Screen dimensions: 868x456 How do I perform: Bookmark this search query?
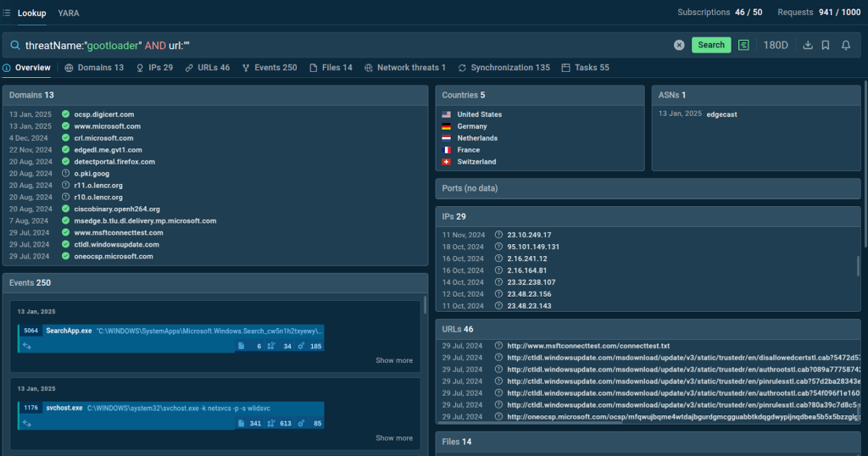click(x=826, y=45)
